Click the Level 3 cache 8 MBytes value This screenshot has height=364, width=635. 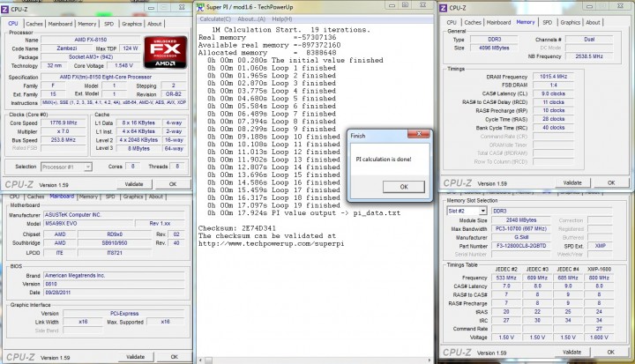point(139,149)
